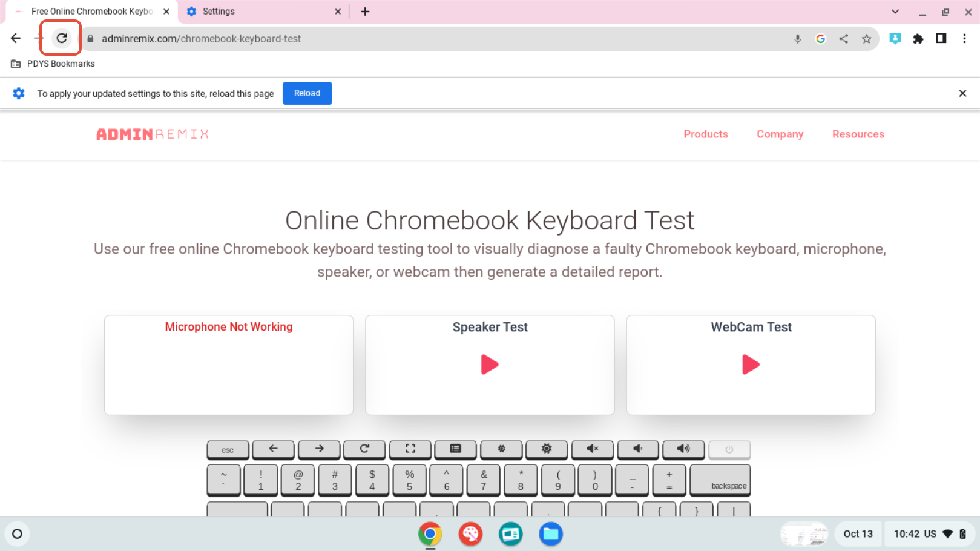
Task: Click the brightness up key on virtual keyboard
Action: click(547, 449)
